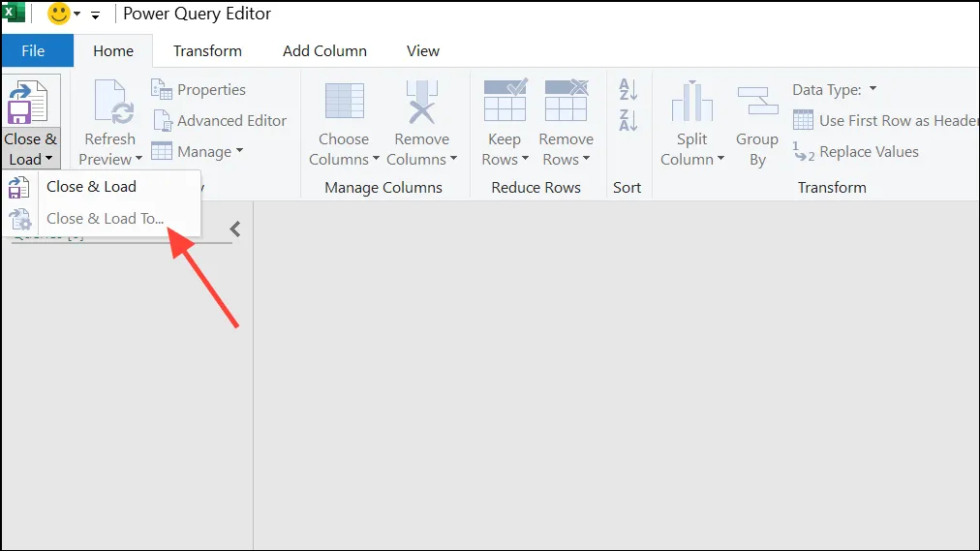Sort ascending with the A-Z icon

tap(628, 89)
